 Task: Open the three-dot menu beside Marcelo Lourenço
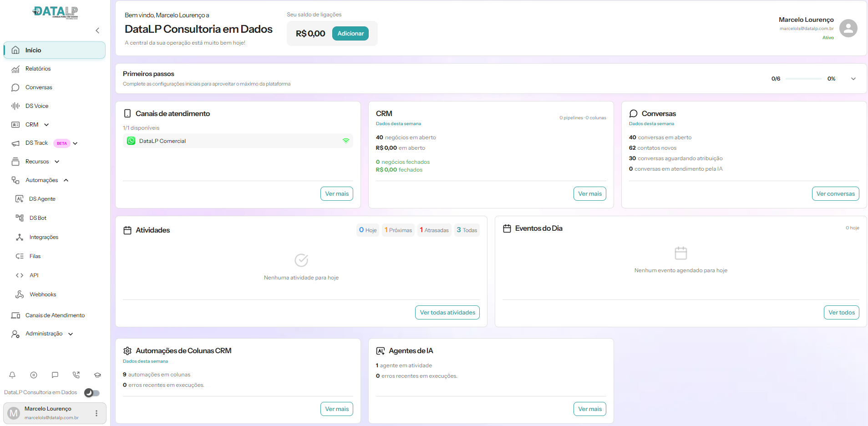(x=96, y=413)
